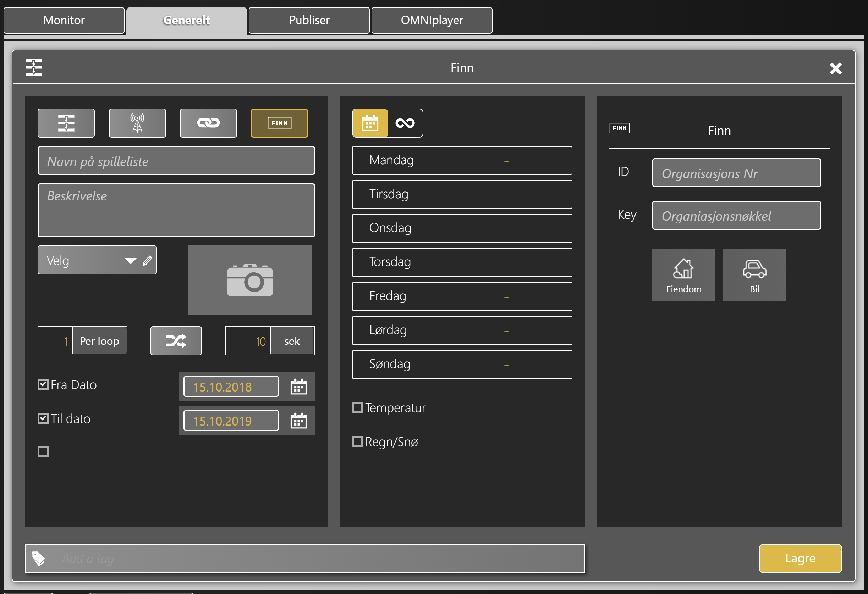Click the tag icon in tag bar
The height and width of the screenshot is (594, 868).
point(38,559)
